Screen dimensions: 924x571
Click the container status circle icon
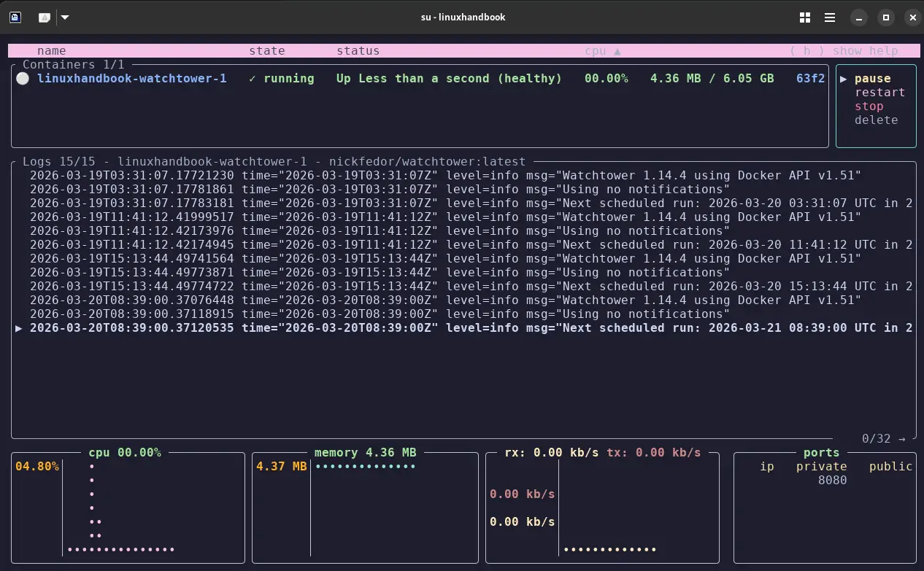(x=22, y=78)
